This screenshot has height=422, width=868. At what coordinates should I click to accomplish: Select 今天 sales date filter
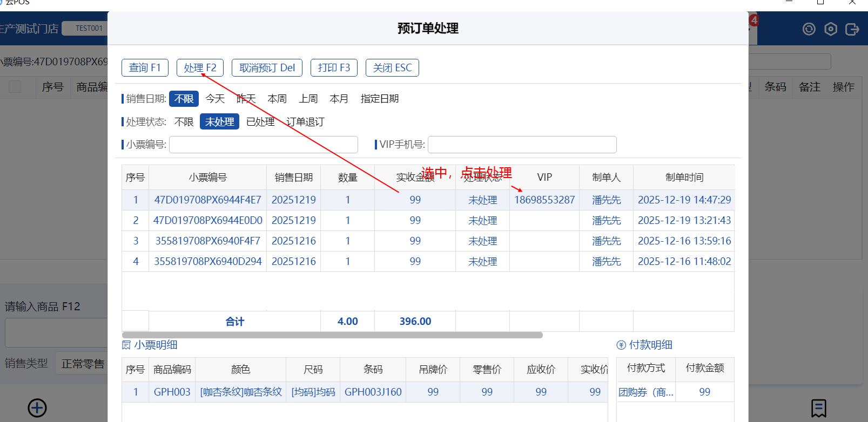(x=215, y=99)
